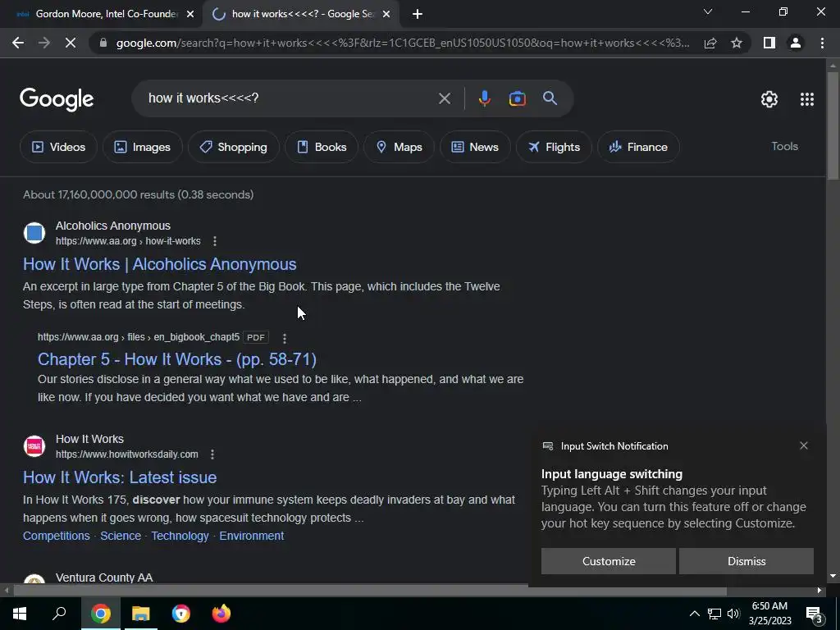Image resolution: width=840 pixels, height=630 pixels.
Task: Open more options for the bigbook PDF result
Action: [285, 338]
